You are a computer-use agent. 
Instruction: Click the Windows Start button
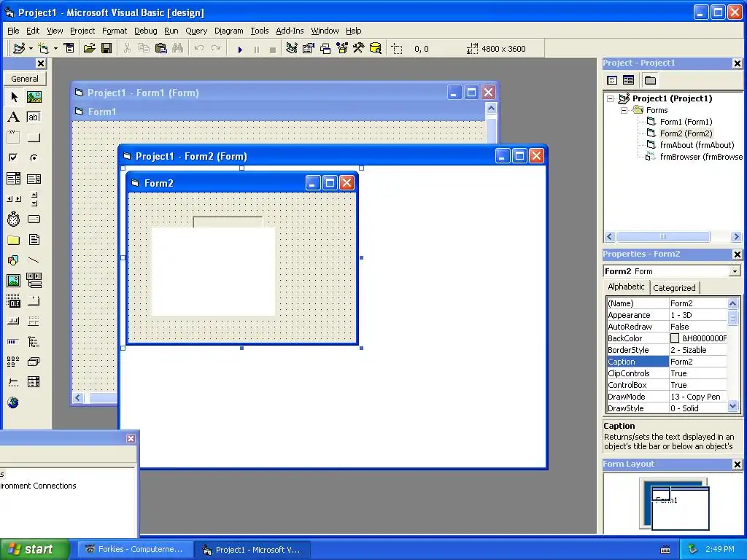point(34,549)
